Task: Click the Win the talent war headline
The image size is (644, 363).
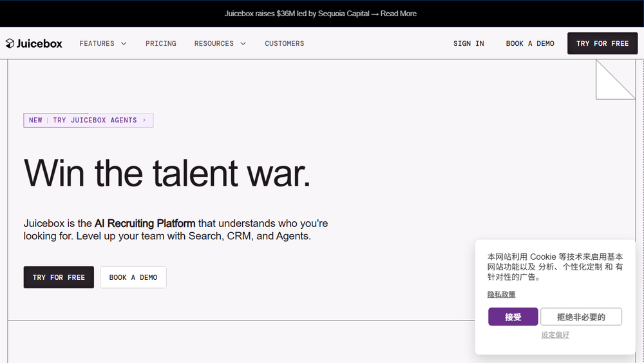Action: click(167, 173)
